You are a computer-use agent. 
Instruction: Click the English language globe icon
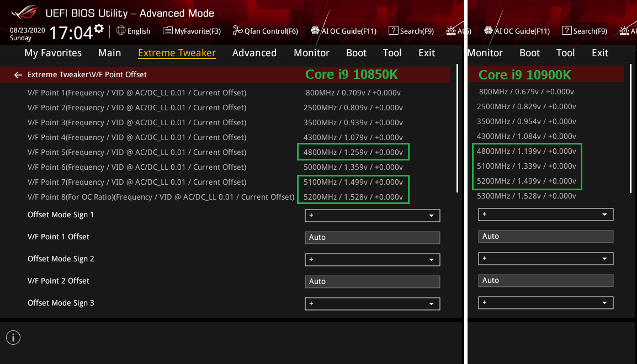(x=121, y=30)
